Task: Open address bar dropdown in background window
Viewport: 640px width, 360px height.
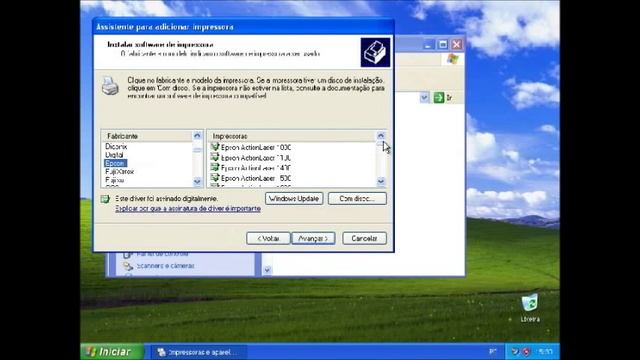Action: coord(424,98)
